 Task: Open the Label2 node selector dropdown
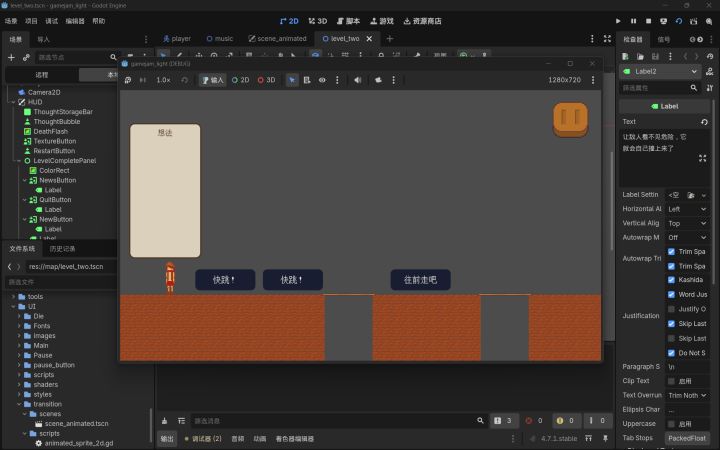pos(659,72)
